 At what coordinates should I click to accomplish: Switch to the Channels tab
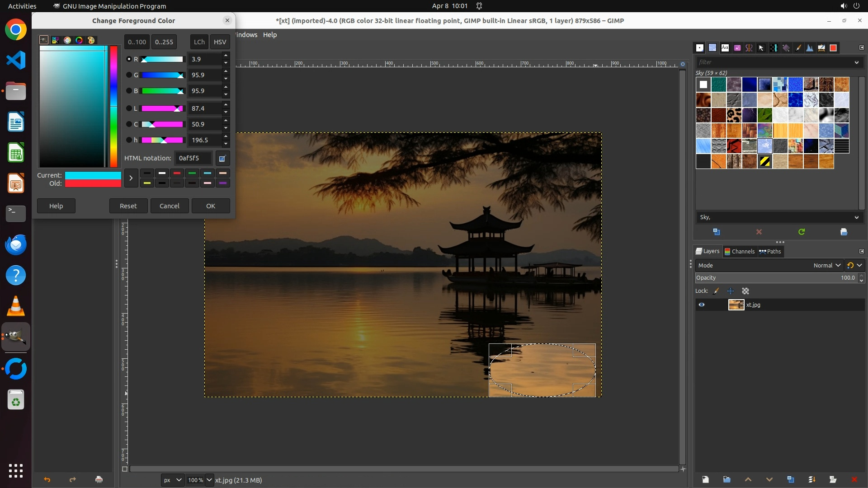tap(740, 252)
